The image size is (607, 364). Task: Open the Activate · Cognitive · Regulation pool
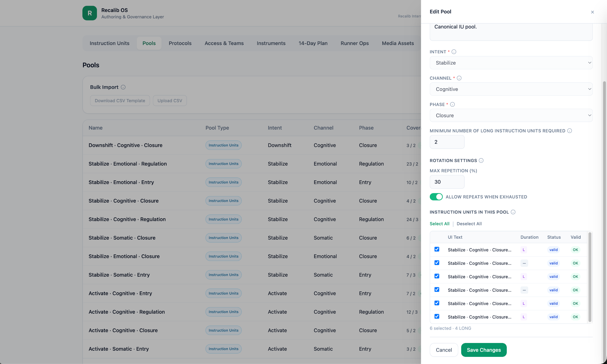251,312
